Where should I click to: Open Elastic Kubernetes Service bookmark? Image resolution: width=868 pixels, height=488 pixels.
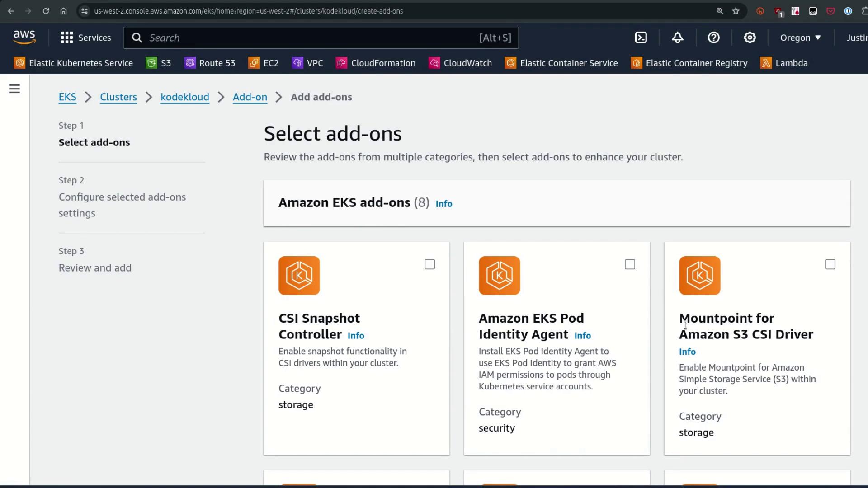pos(74,63)
